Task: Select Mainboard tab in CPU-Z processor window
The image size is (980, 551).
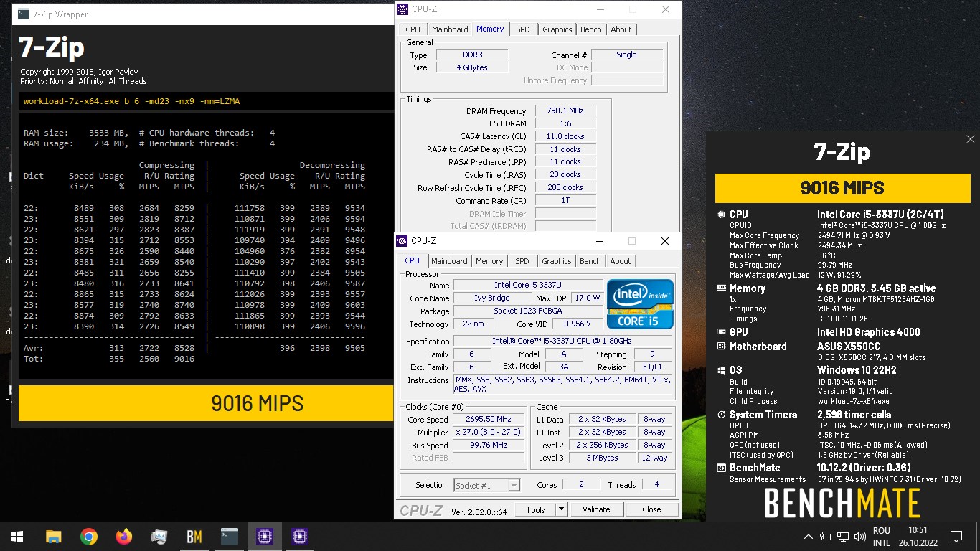Action: [449, 261]
